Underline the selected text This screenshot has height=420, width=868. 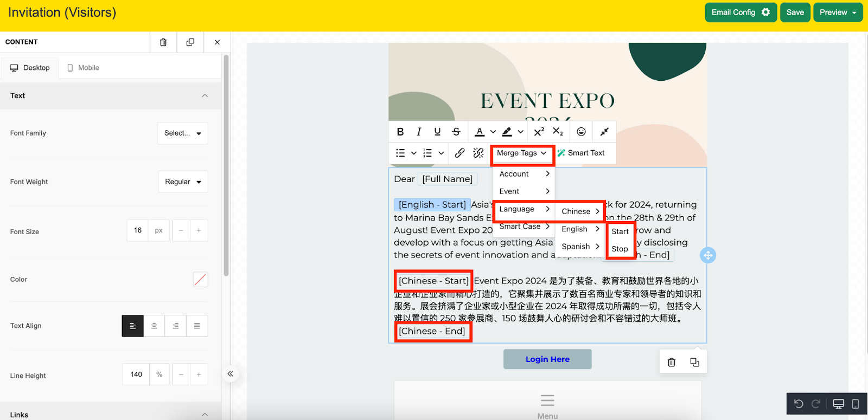tap(437, 132)
